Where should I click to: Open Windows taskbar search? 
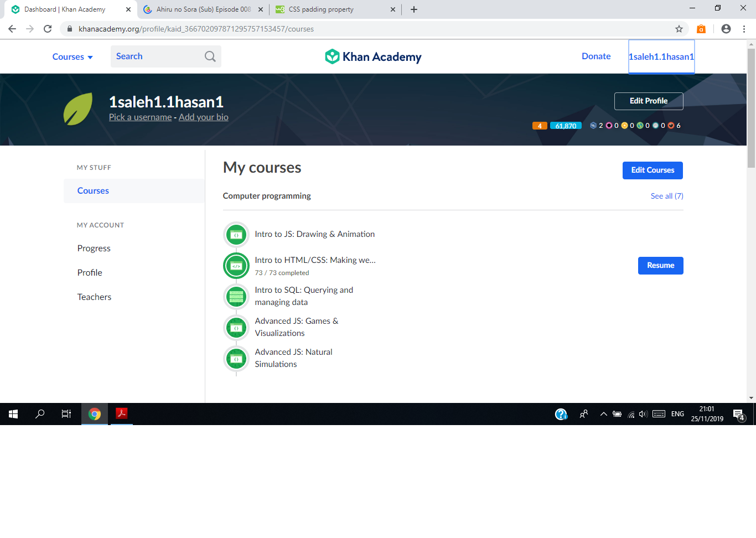point(40,414)
